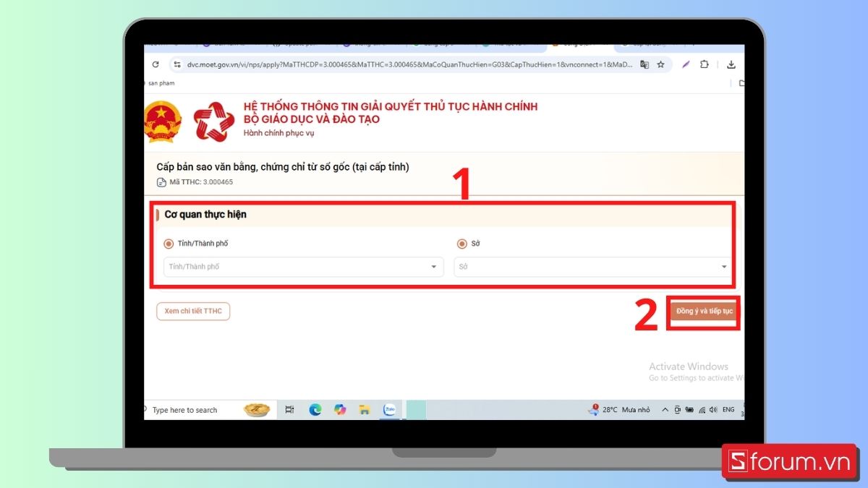Image resolution: width=868 pixels, height=488 pixels.
Task: Reload the page with the refresh icon
Action: [x=156, y=64]
